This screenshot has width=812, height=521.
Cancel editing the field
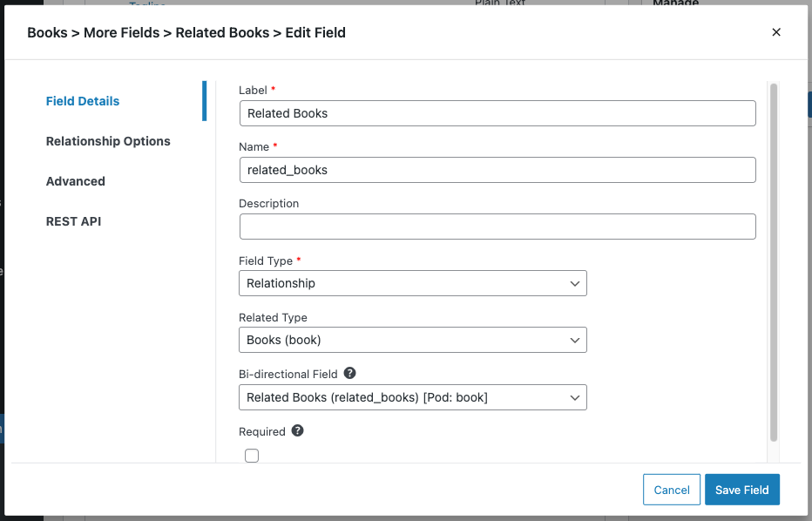point(671,490)
